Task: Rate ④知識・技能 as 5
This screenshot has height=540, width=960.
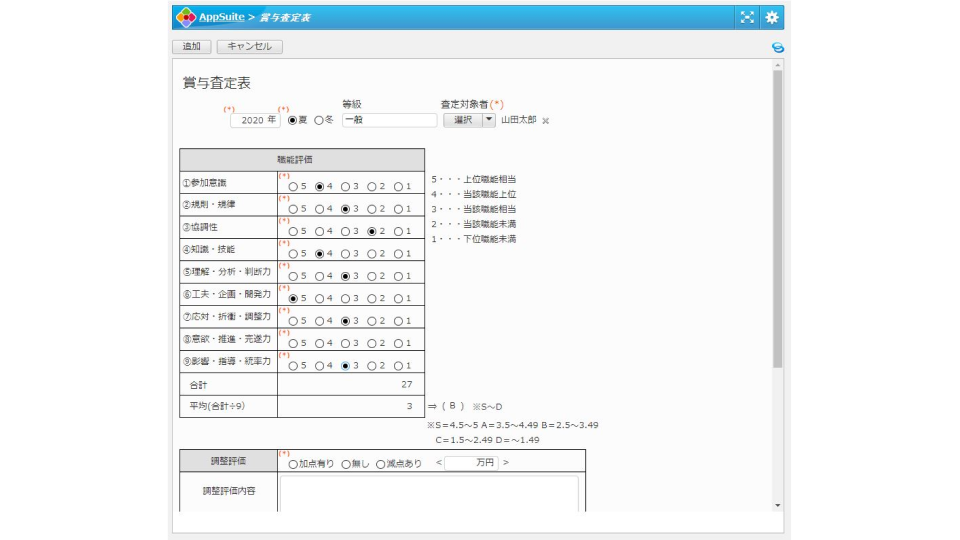Action: [293, 254]
